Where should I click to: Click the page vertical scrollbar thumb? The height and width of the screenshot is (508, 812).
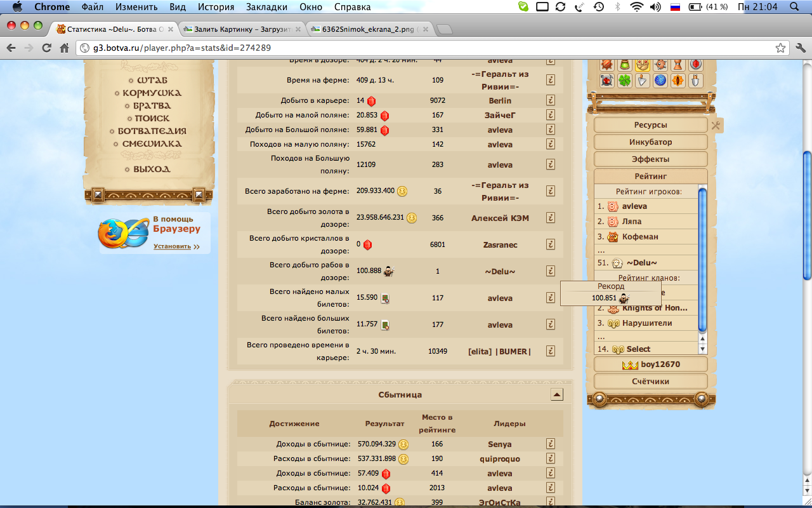point(807,215)
